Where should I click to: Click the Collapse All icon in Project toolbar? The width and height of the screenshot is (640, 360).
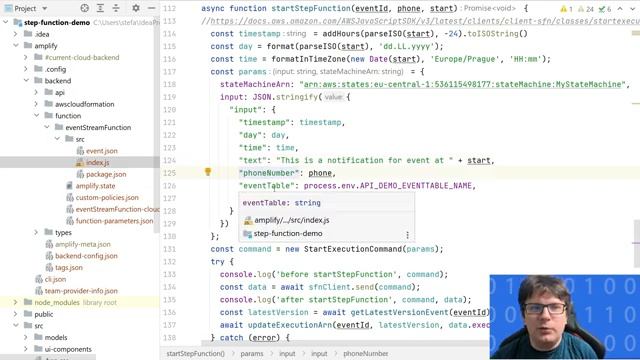(116, 8)
